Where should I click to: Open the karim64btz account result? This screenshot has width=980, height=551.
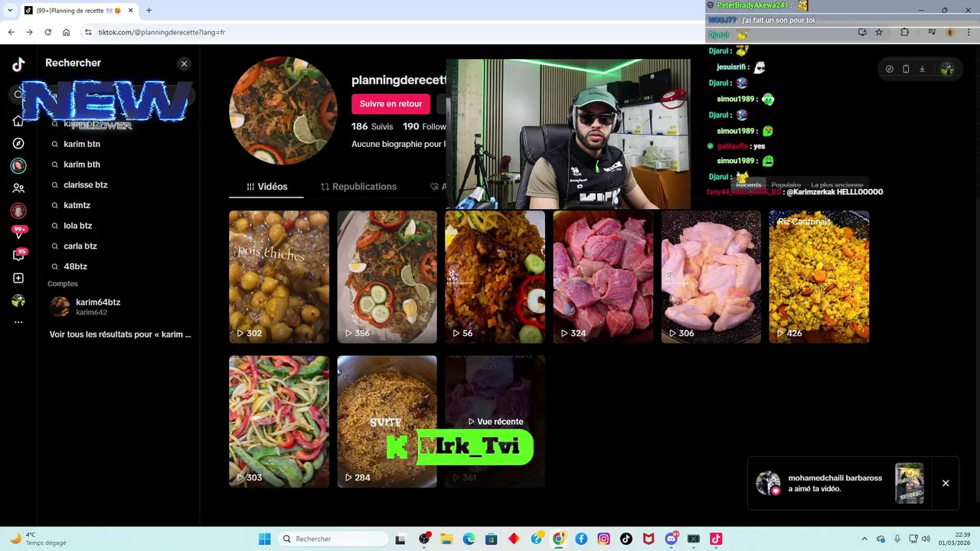[119, 307]
